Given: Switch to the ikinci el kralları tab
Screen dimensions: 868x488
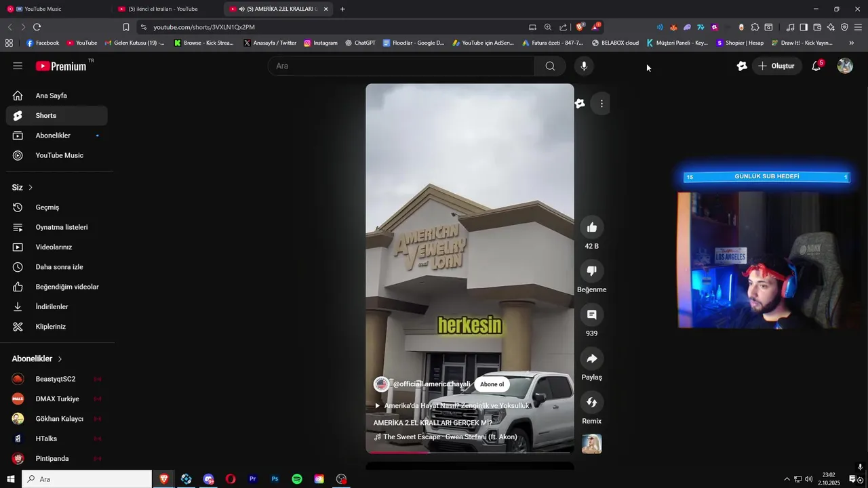Looking at the screenshot, I should click(166, 9).
